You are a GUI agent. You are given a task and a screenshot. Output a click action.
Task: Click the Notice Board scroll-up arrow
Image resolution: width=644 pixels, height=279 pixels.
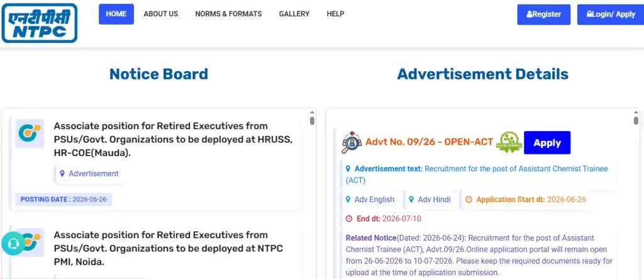tap(312, 112)
